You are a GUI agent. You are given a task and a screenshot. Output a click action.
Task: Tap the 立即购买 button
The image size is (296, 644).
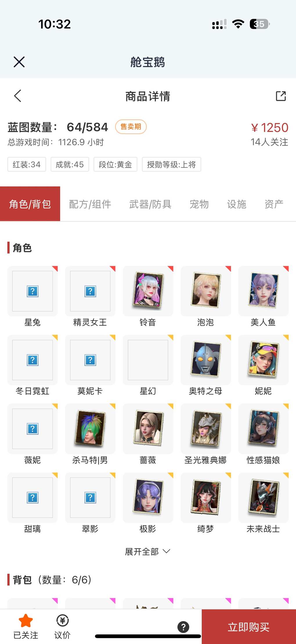point(249,627)
